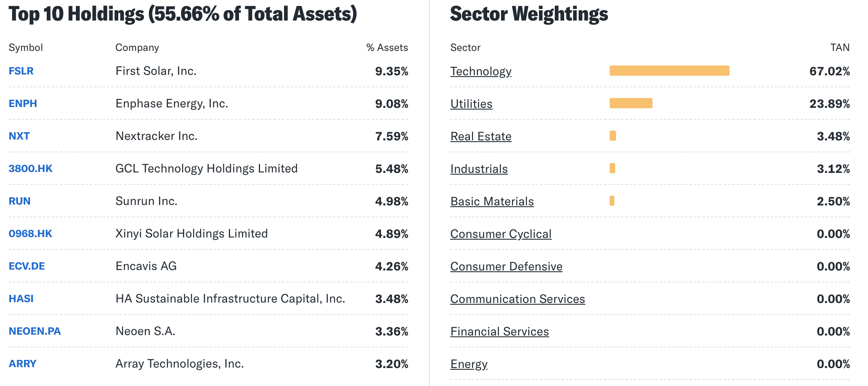Open the Basic Materials sector link
This screenshot has width=868, height=386.
click(492, 202)
